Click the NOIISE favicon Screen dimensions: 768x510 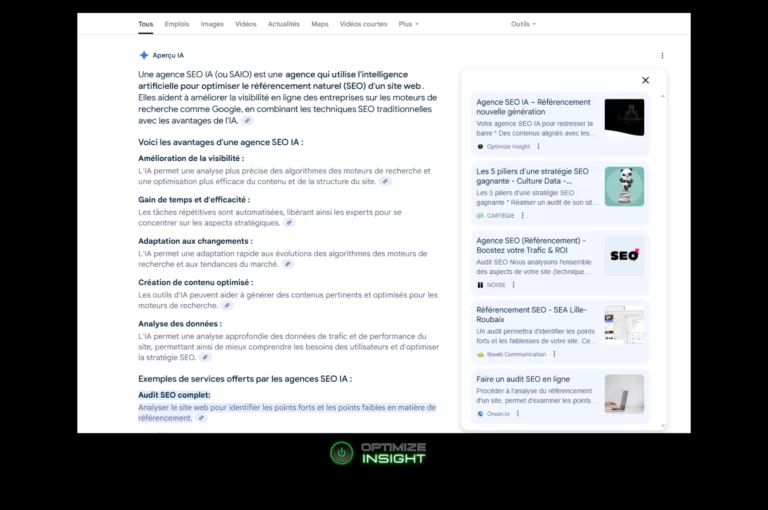(x=480, y=285)
